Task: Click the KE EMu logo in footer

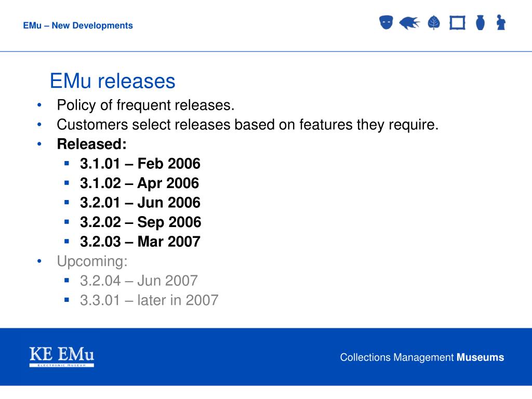Action: 62,356
